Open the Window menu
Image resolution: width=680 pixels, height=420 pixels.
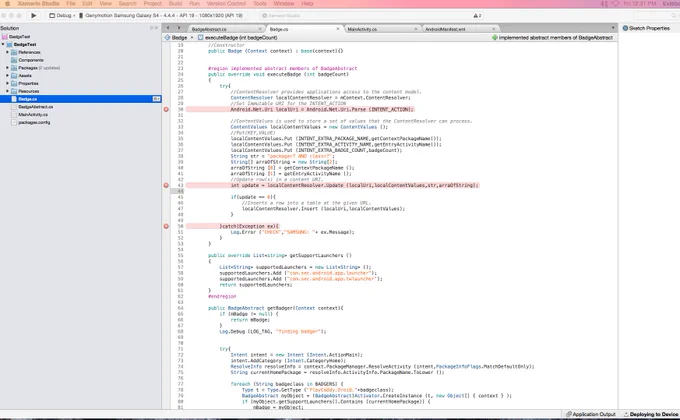click(284, 3)
